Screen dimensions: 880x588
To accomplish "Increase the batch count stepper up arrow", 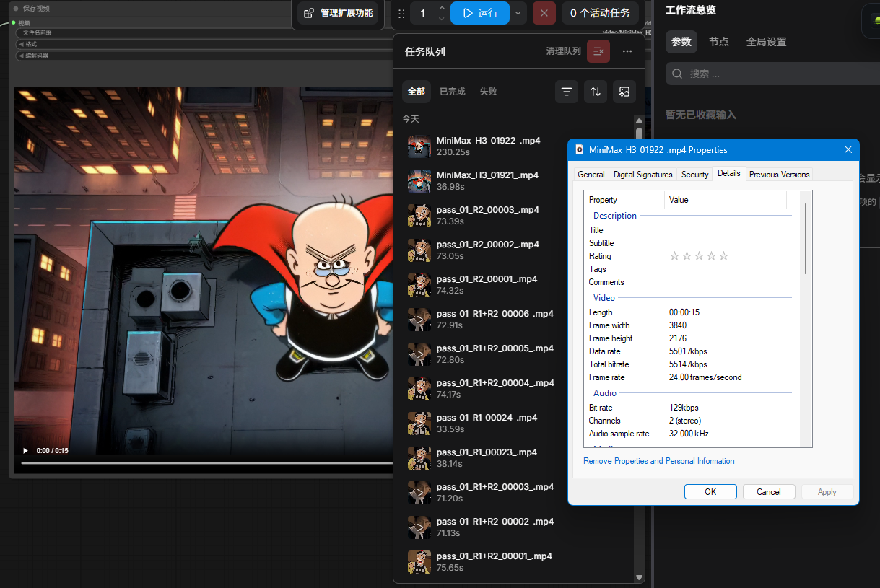I will (x=442, y=8).
